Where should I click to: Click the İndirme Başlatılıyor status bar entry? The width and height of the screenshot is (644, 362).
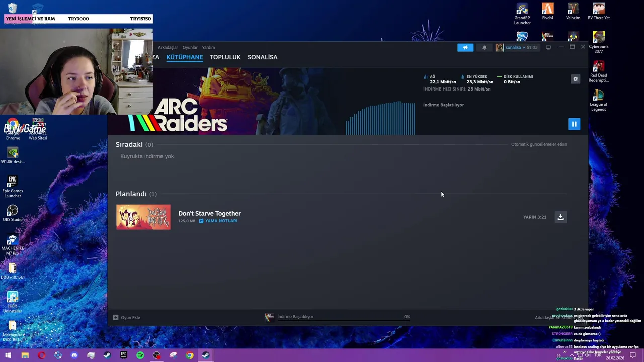pos(295,317)
